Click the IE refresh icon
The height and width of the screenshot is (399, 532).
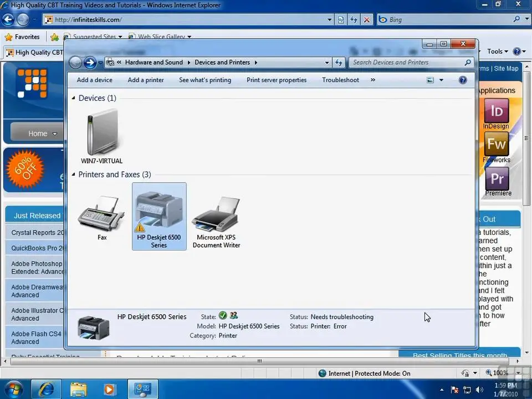click(354, 20)
